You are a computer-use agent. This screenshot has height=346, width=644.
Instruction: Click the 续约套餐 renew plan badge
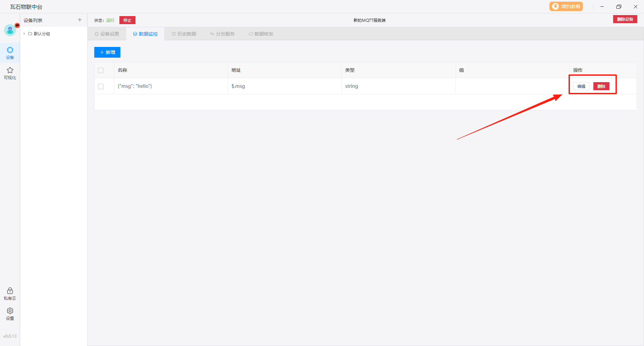pyautogui.click(x=566, y=7)
